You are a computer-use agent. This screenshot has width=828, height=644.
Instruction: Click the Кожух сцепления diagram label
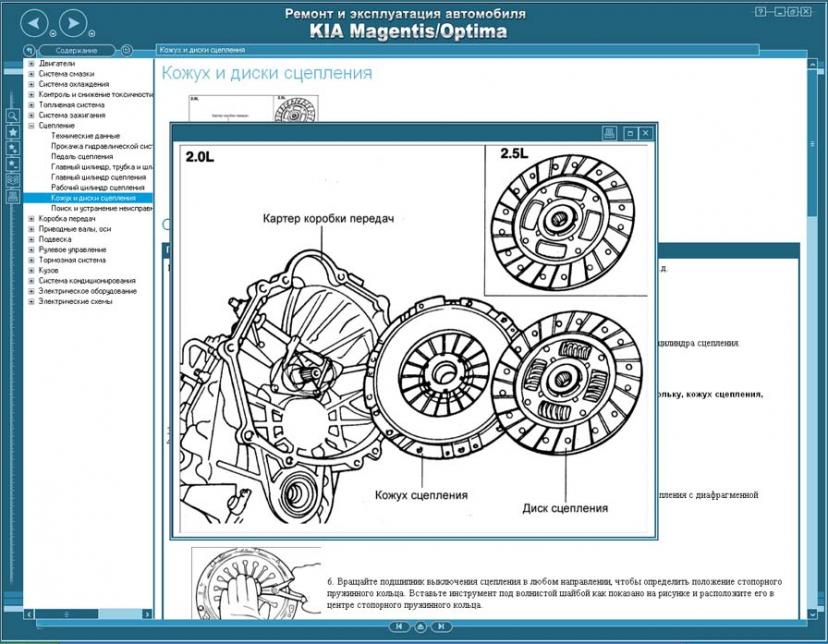click(421, 495)
